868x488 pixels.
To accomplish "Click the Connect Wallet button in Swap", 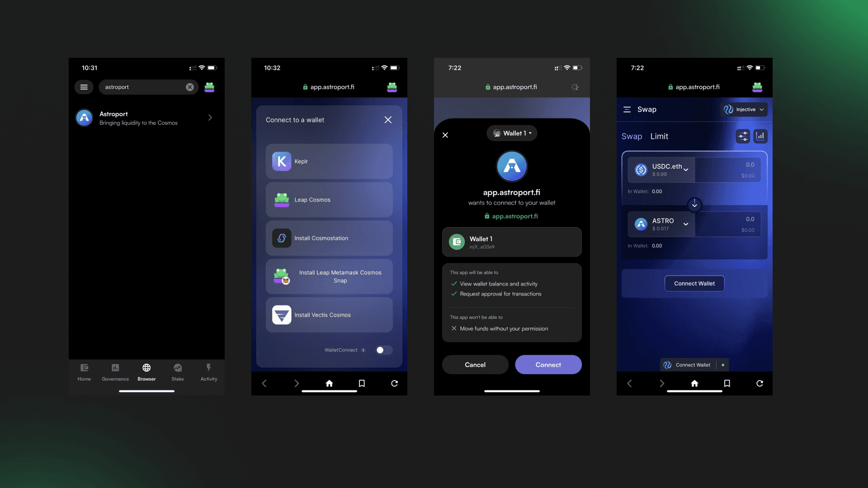I will click(x=694, y=283).
